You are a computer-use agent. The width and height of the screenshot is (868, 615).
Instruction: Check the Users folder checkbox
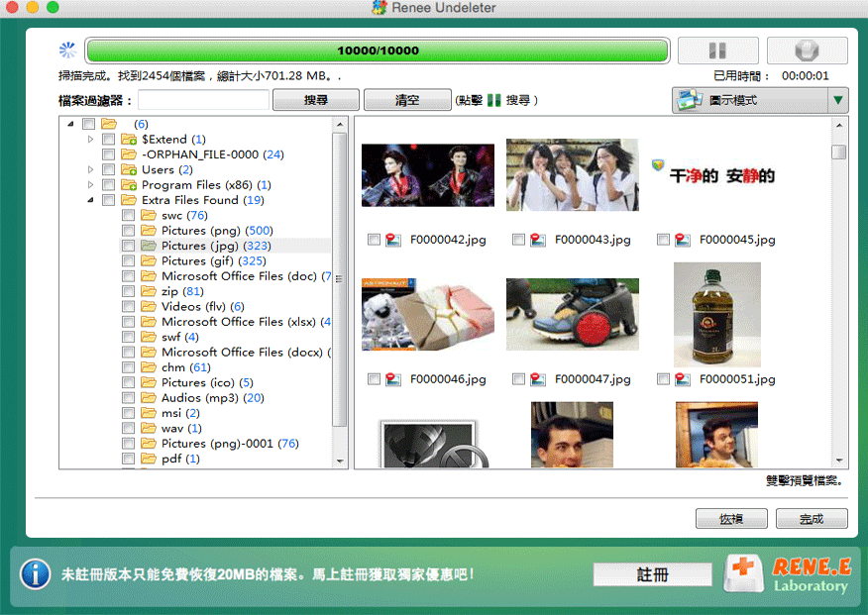pos(109,169)
